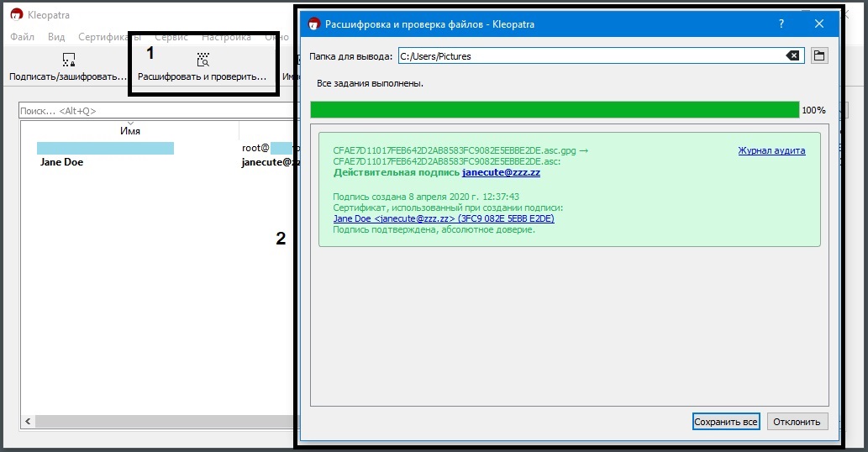Screen dimensions: 868x452
Task: Click the Decrypt and Verify toolbar icon
Action: point(203,60)
